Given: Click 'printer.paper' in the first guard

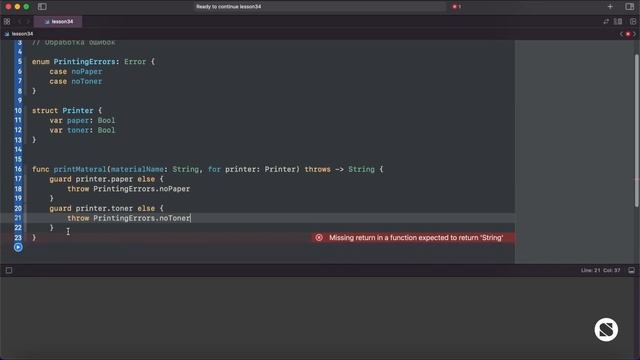Looking at the screenshot, I should pyautogui.click(x=104, y=179).
